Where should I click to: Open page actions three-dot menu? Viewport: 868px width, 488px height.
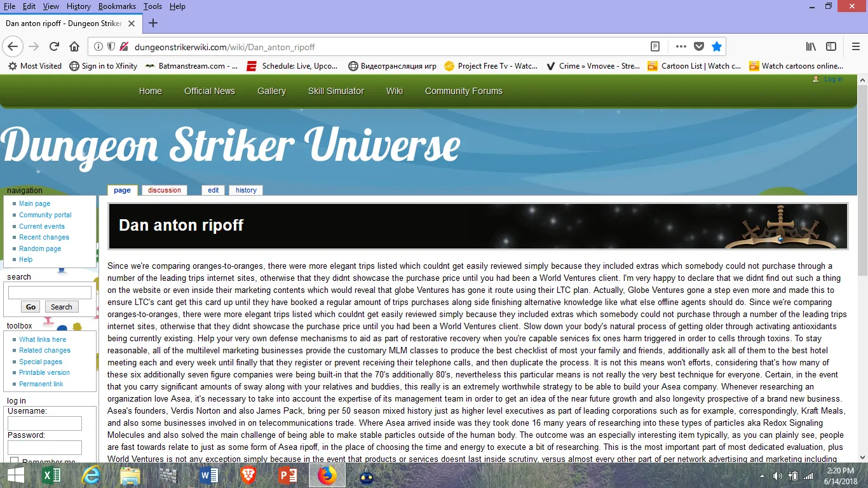(681, 46)
